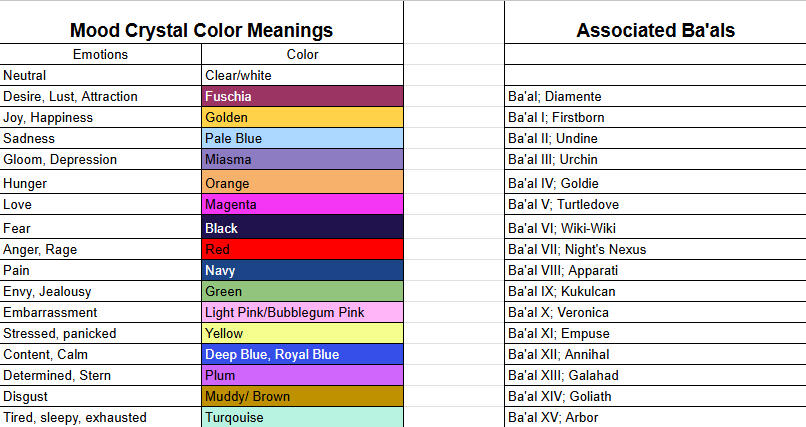Select the Pale Blue color cell
The image size is (806, 427).
click(x=302, y=138)
